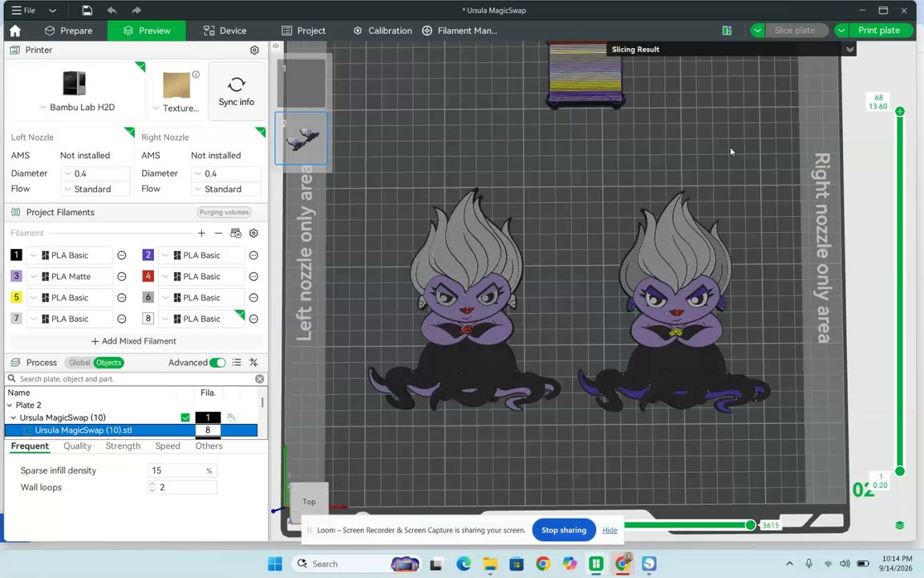Viewport: 924px width, 578px height.
Task: Uncheck the Ursula MagicSwap (10) checkbox
Action: point(185,417)
